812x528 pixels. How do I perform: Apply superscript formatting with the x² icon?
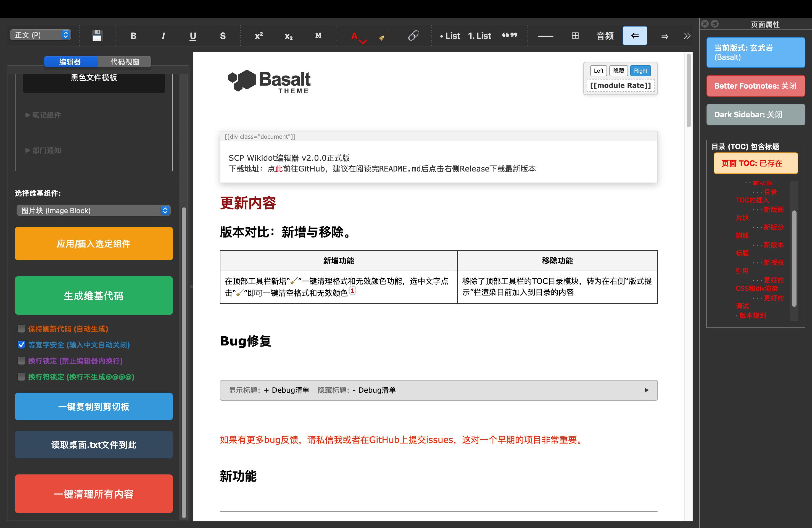[x=258, y=35]
